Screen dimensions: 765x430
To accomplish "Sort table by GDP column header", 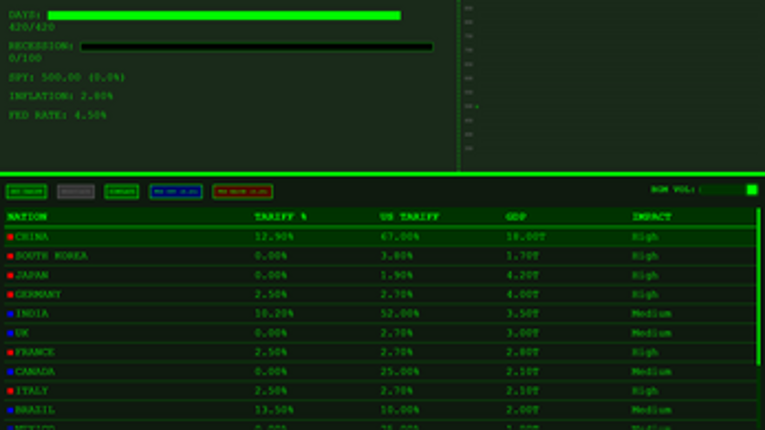I will click(517, 217).
